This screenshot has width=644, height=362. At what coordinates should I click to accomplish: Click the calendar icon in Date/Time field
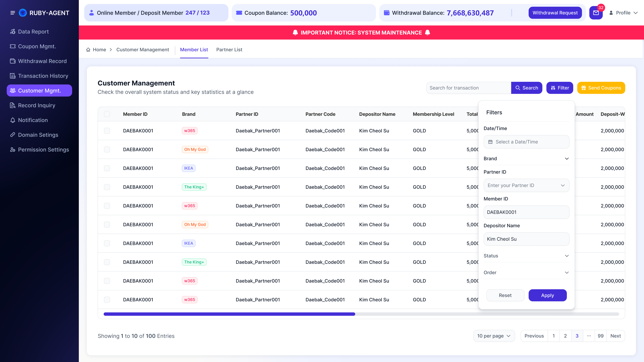tap(491, 142)
